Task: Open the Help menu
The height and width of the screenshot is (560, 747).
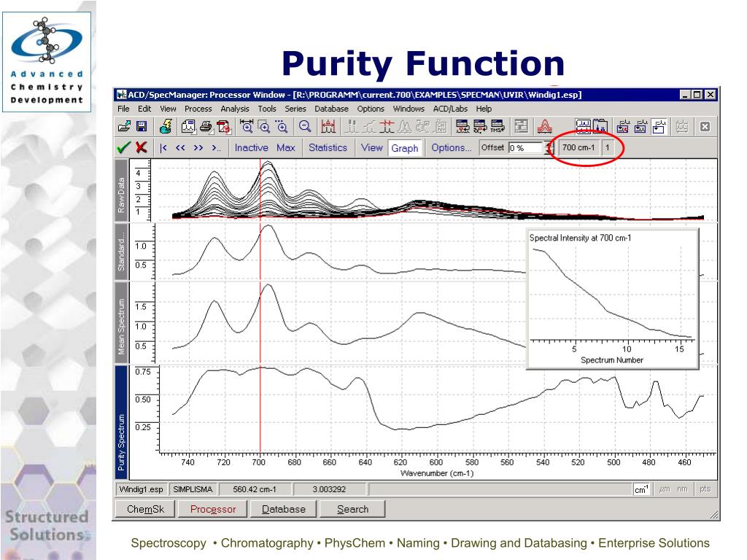Action: tap(484, 109)
